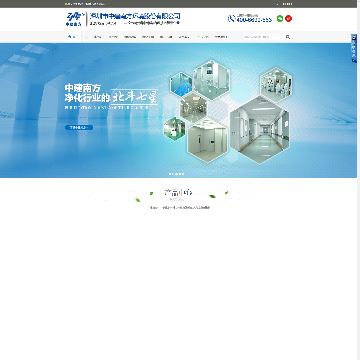Click the large hospital corridor hexagon image

point(259,130)
